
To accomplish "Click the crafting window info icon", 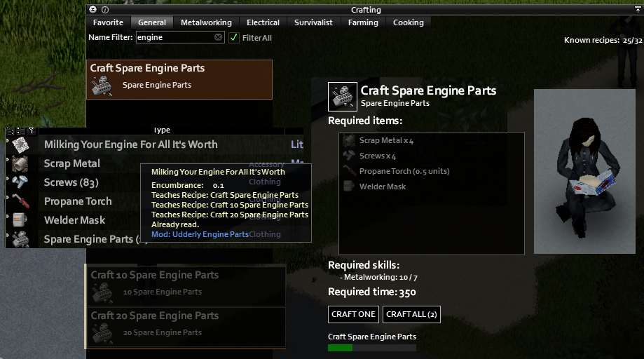I will click(105, 9).
